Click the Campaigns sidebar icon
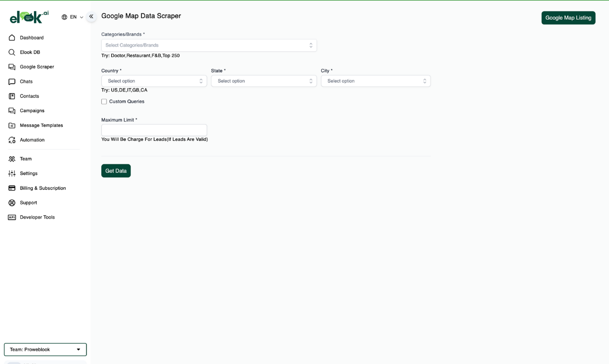609x364 pixels. [x=12, y=111]
